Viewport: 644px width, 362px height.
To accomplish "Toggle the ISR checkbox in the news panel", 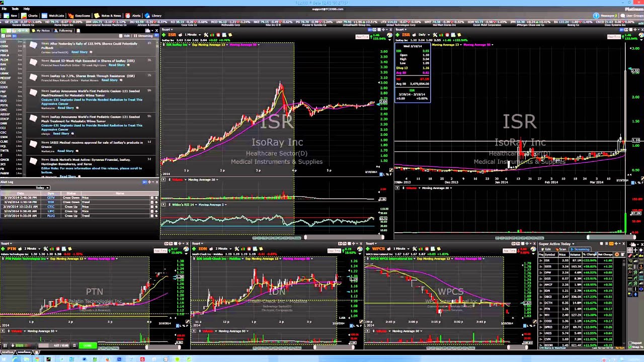I will tap(3, 36).
